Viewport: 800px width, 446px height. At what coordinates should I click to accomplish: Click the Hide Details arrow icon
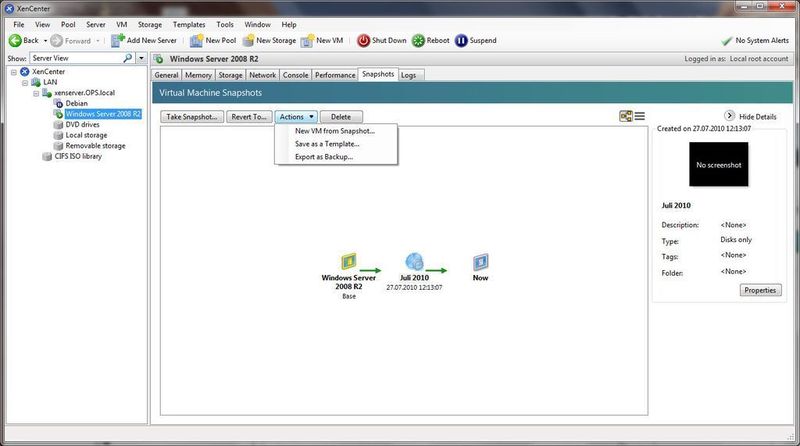coord(730,116)
